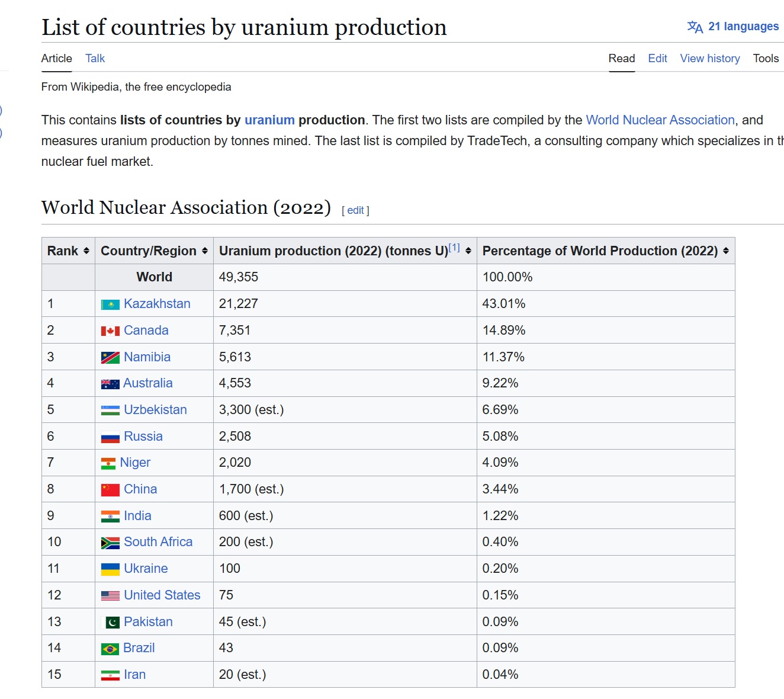Open the Pakistan country link

pyautogui.click(x=148, y=622)
